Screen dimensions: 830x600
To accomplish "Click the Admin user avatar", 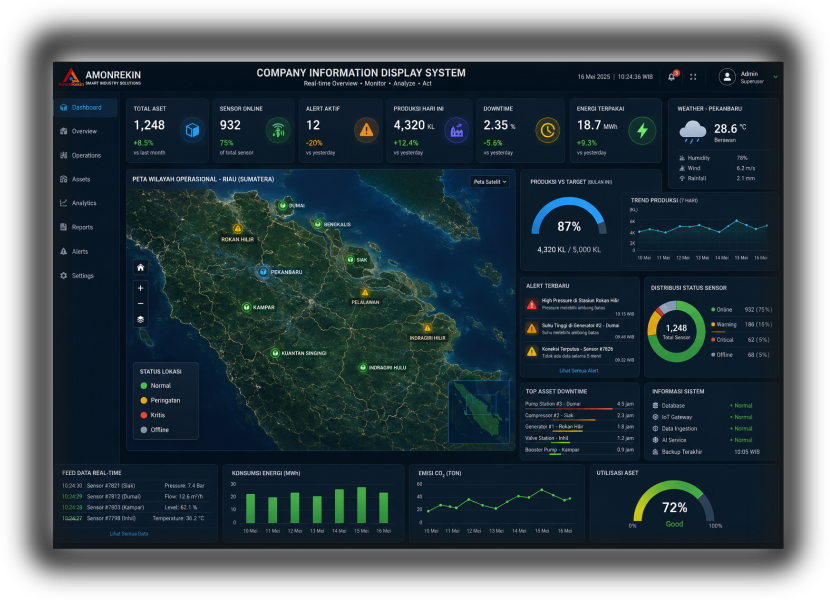I will [x=727, y=77].
